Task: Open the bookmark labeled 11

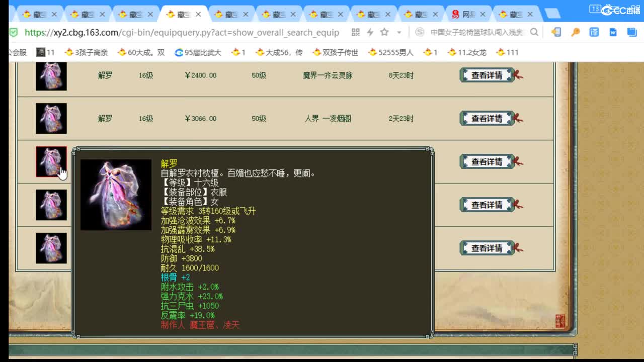Action: point(45,52)
